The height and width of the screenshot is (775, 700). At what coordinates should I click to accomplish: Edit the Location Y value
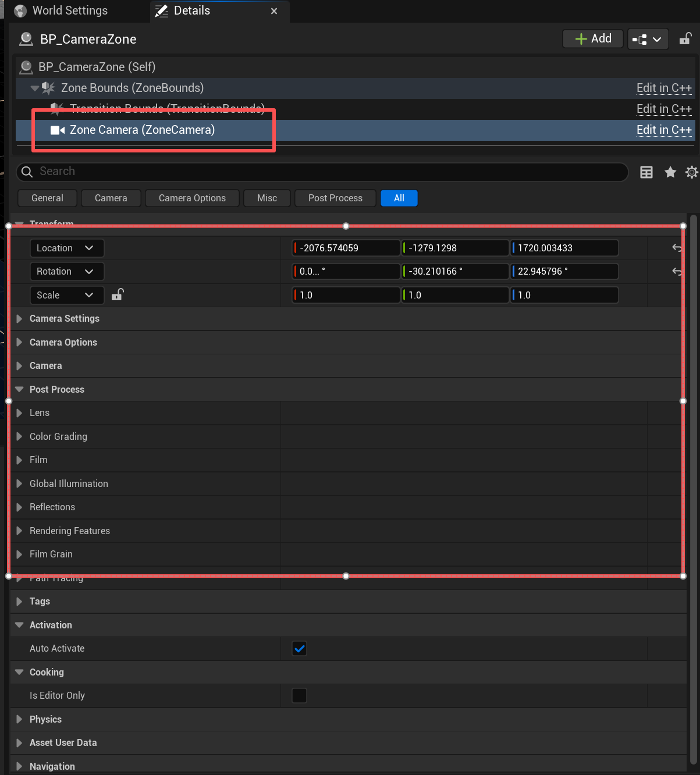pos(456,248)
